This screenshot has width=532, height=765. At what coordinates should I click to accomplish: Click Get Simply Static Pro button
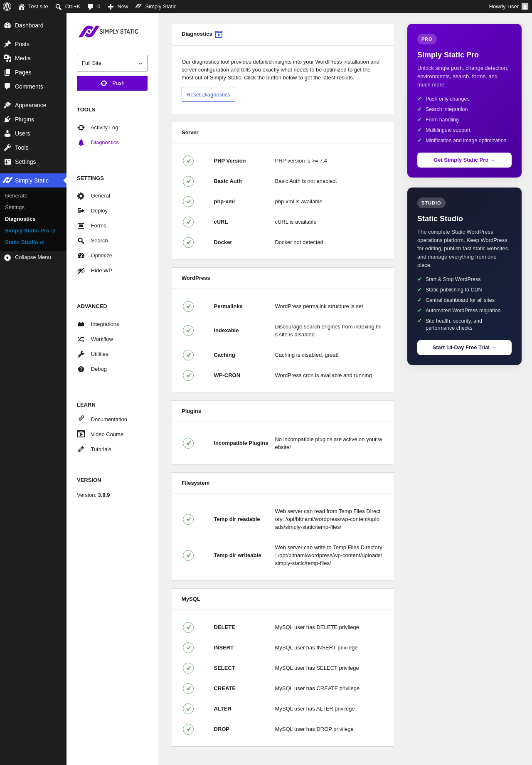coord(464,160)
